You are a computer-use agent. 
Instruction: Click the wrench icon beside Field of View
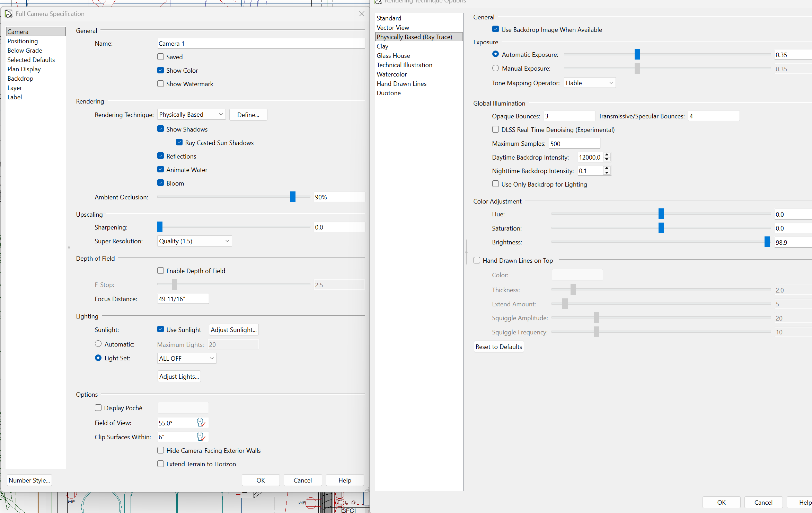tap(201, 422)
